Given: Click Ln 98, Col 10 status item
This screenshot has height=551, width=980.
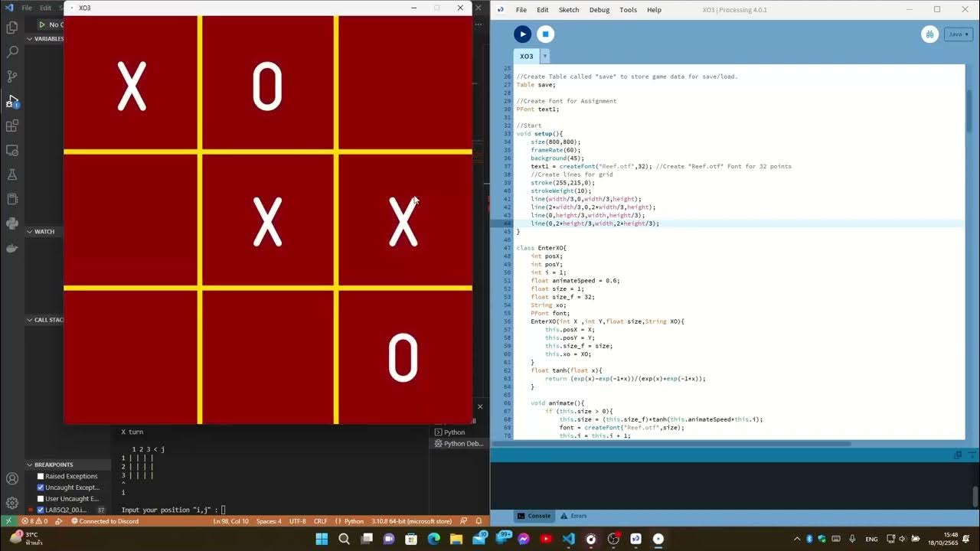Looking at the screenshot, I should [230, 521].
